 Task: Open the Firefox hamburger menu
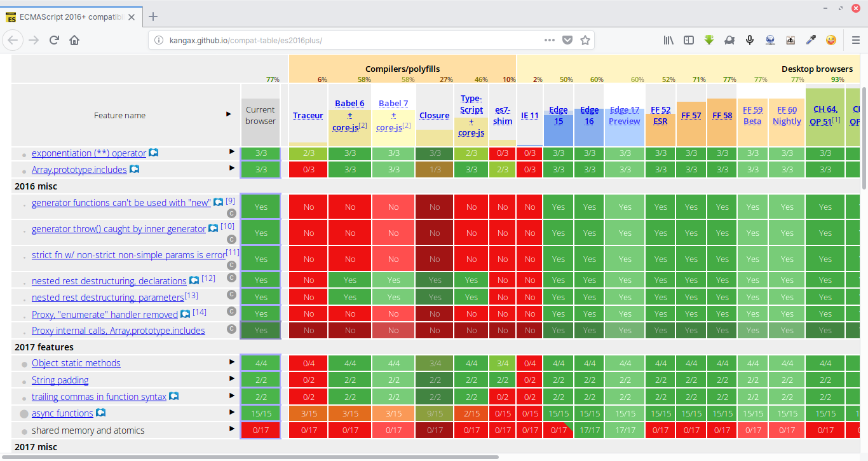tap(856, 39)
